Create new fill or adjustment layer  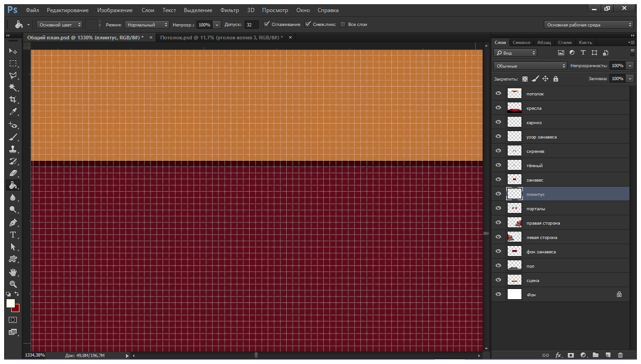pyautogui.click(x=583, y=355)
